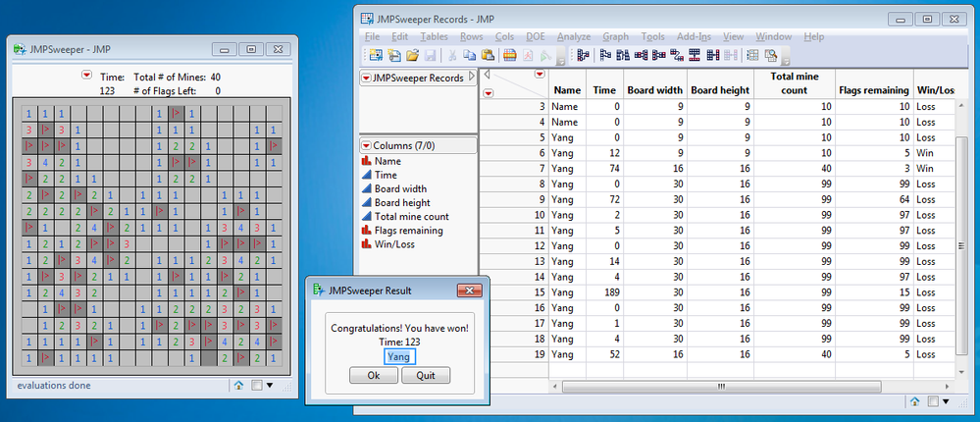Click the horizontal scrollbar of the data table
980x422 pixels.
tap(721, 387)
